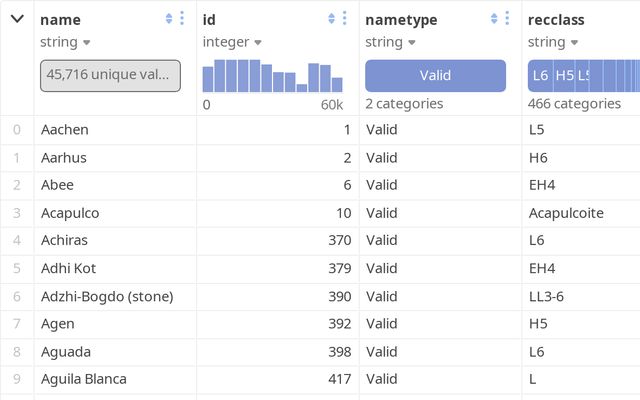The height and width of the screenshot is (400, 640).
Task: Open the integer type dropdown under id
Action: click(232, 42)
